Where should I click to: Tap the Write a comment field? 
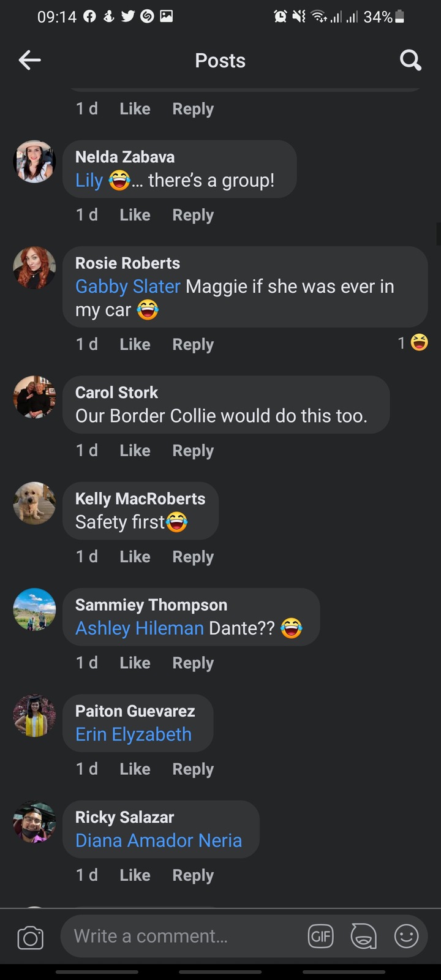click(184, 936)
